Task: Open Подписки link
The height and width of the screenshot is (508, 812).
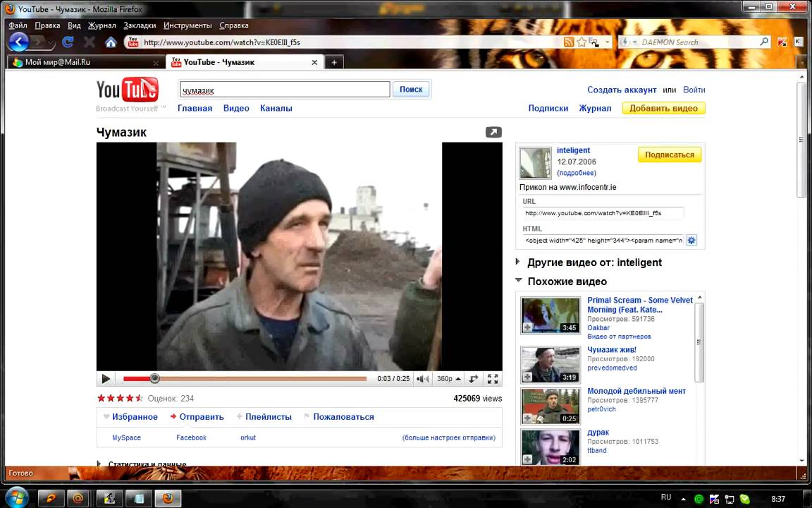Action: point(548,109)
